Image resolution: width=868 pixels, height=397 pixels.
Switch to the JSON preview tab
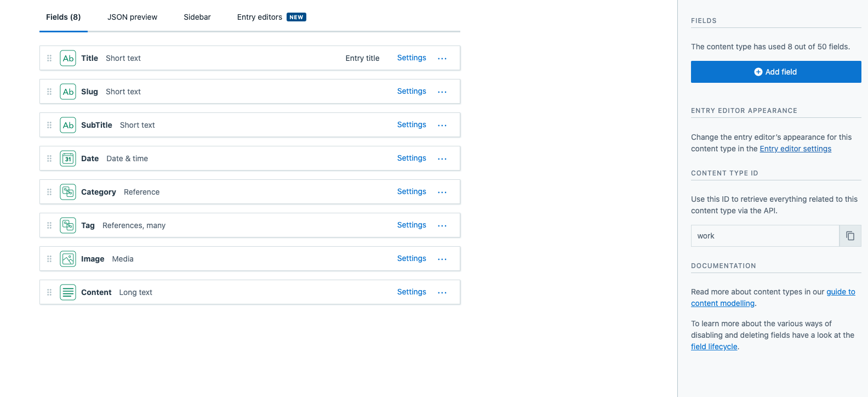point(132,17)
